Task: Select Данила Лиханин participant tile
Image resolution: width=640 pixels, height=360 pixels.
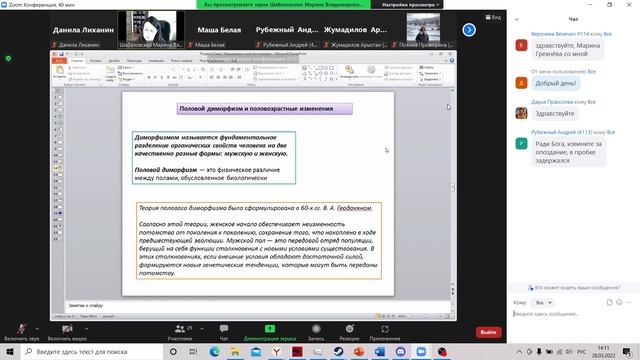Action: click(x=83, y=30)
